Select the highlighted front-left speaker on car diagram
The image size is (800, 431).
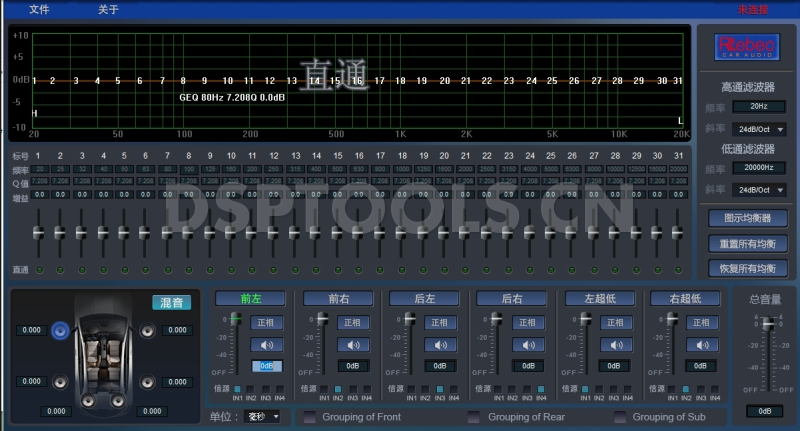point(60,330)
